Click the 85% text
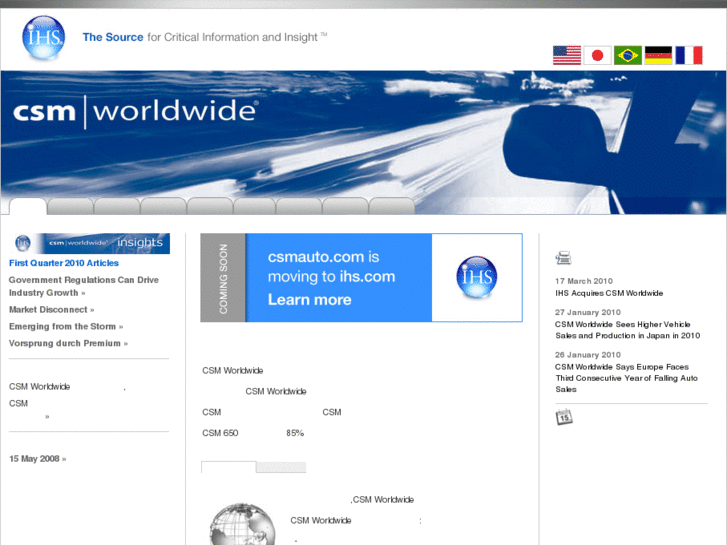Screen dimensions: 727x545 tap(295, 433)
